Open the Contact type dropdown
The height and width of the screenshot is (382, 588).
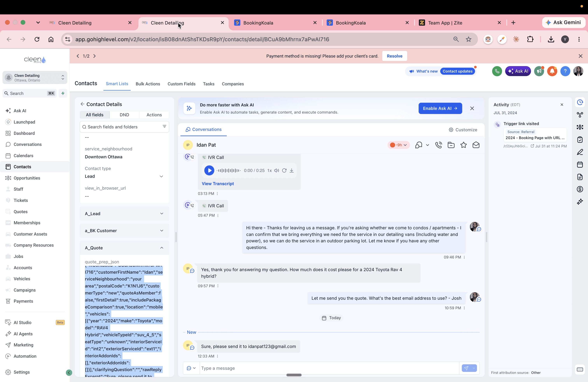tap(124, 176)
